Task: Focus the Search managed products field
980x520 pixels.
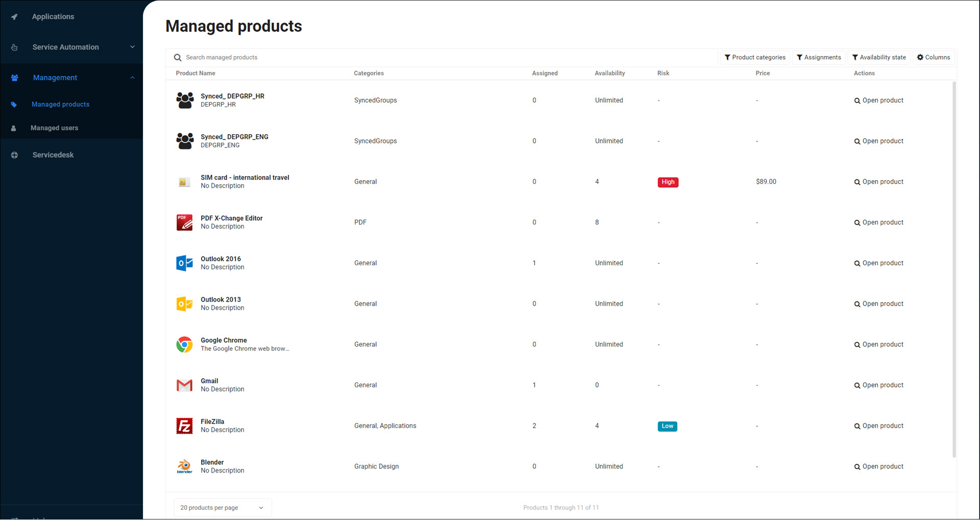Action: (442, 58)
